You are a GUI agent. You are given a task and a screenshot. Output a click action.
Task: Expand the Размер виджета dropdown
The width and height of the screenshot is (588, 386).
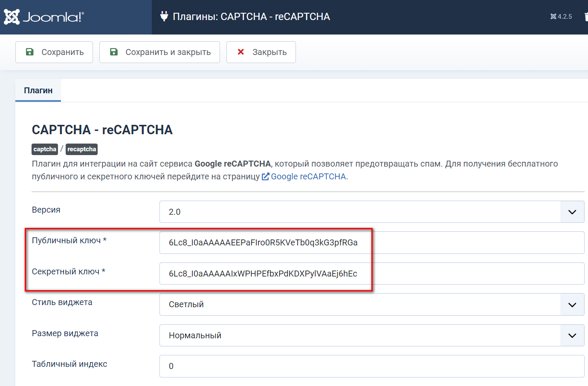(x=371, y=335)
